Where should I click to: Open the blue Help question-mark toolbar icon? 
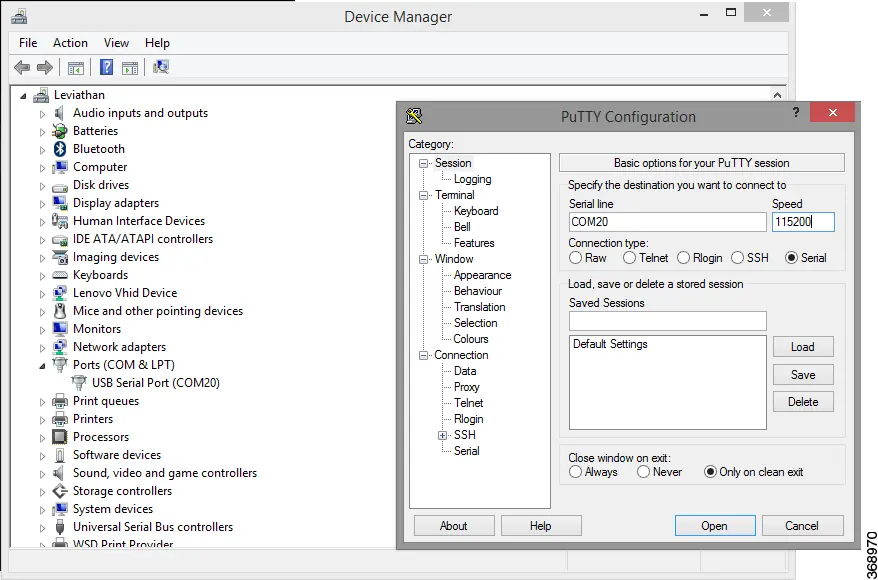pyautogui.click(x=106, y=68)
